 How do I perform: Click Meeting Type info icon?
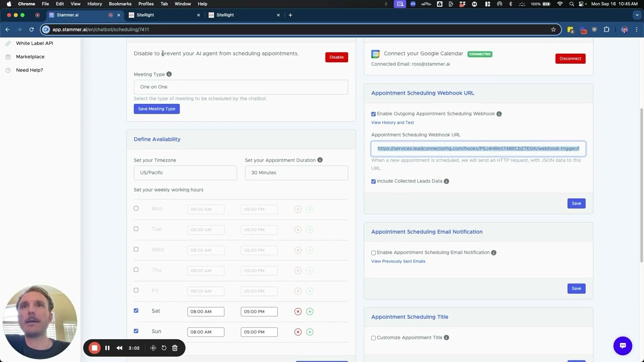click(169, 74)
